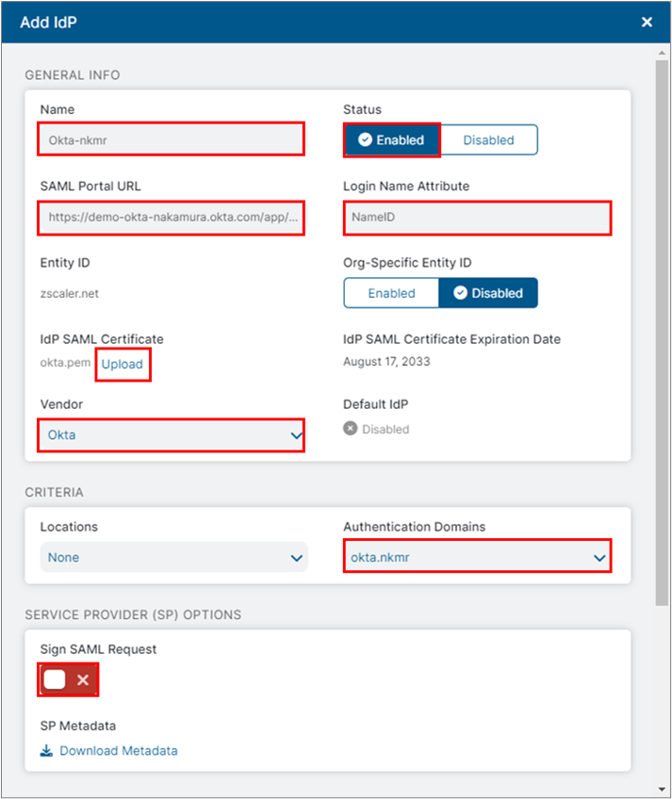Toggle the Sign SAML Request switch
Image resolution: width=672 pixels, height=799 pixels.
coord(68,679)
